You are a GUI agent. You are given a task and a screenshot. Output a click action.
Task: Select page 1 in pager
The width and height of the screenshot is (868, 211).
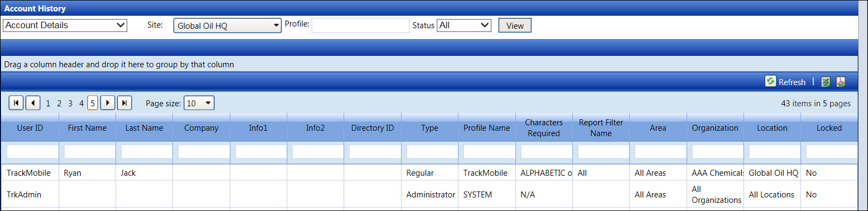[48, 103]
